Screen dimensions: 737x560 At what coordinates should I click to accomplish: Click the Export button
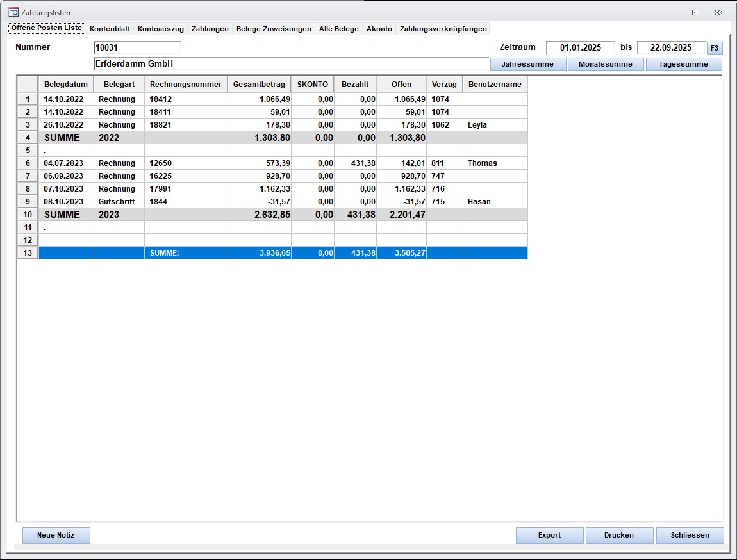(549, 535)
